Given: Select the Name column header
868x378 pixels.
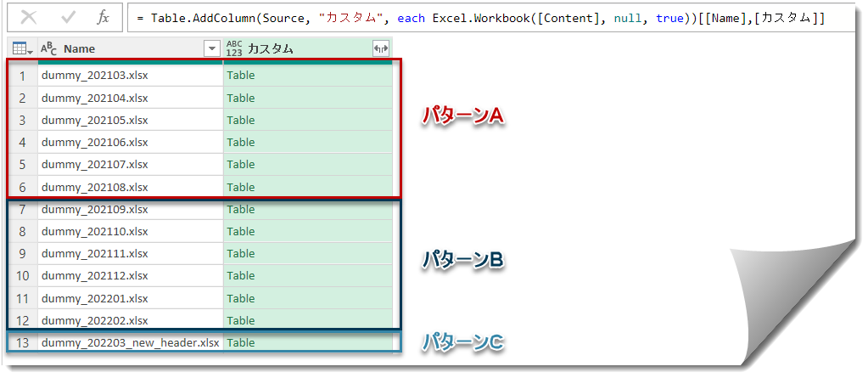Looking at the screenshot, I should [x=130, y=48].
